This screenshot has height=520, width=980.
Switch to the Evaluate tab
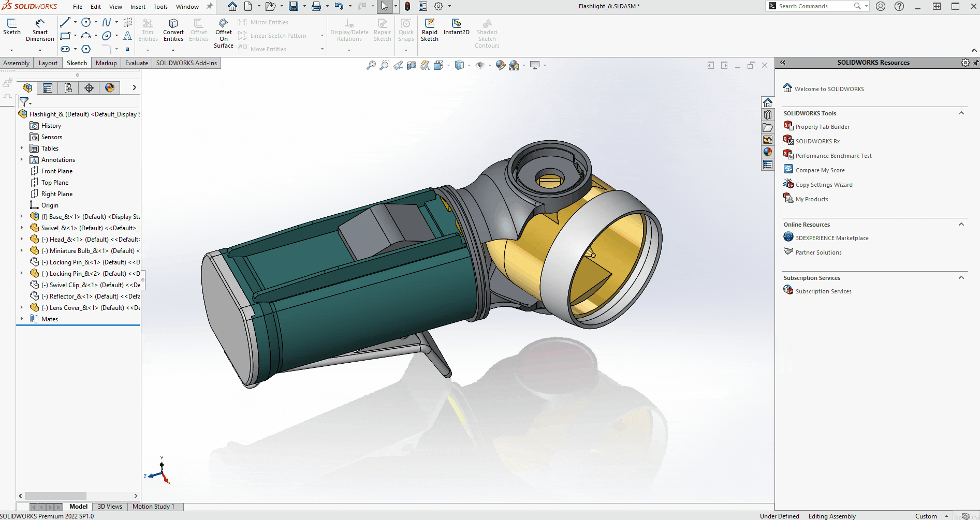coord(137,63)
